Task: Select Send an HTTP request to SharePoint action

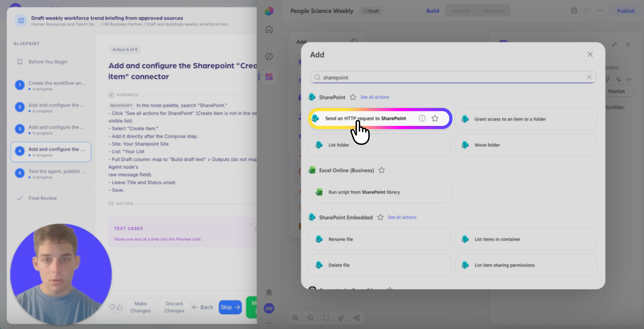Action: (380, 118)
